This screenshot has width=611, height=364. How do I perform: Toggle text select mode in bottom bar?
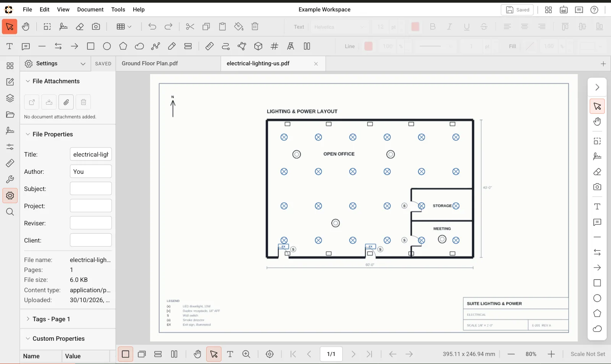pos(230,354)
